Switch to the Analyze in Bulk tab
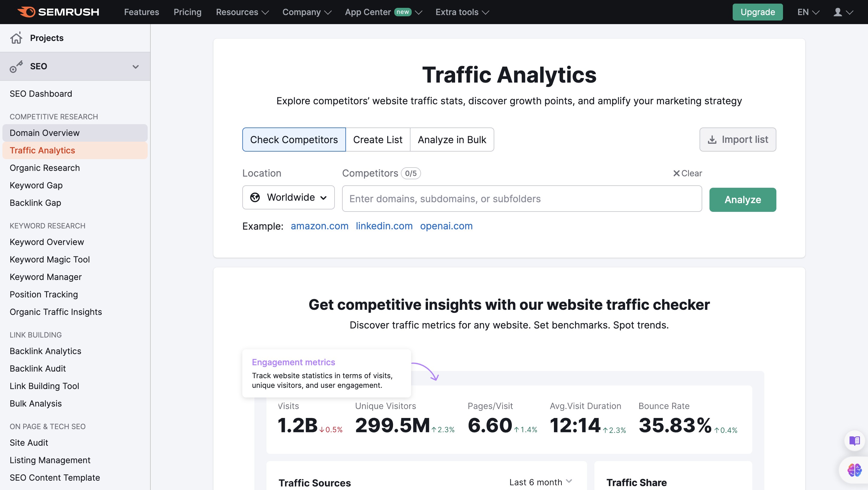 452,140
